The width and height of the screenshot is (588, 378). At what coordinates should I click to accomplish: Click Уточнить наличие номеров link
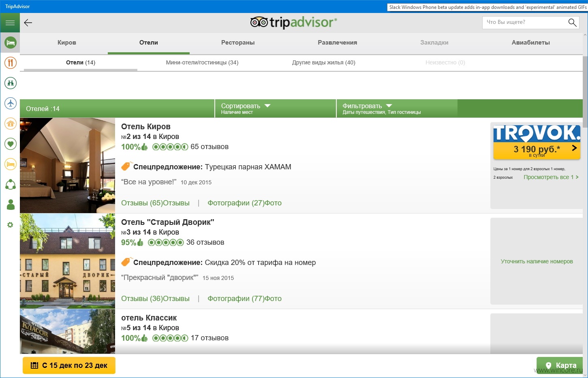coord(537,261)
